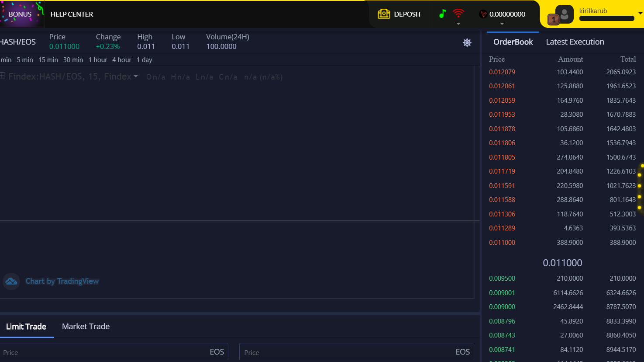Click the kirilkarub username
The image size is (644, 362).
coord(593,11)
